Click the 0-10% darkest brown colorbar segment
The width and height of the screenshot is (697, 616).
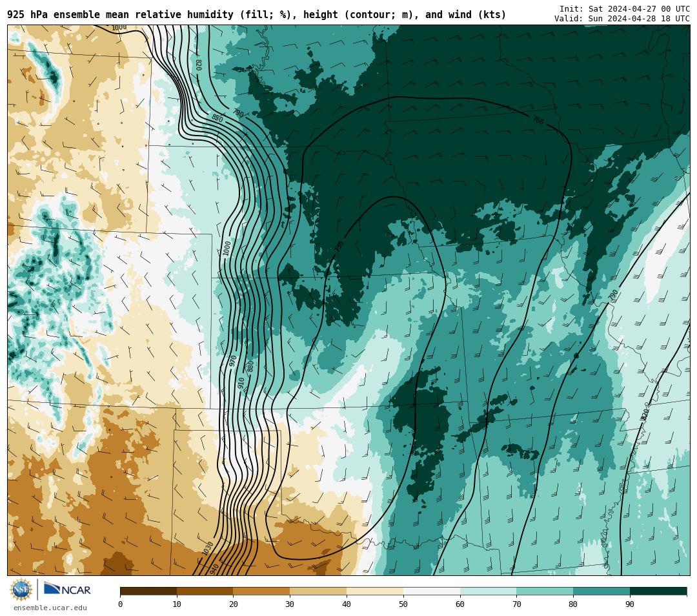pyautogui.click(x=148, y=591)
